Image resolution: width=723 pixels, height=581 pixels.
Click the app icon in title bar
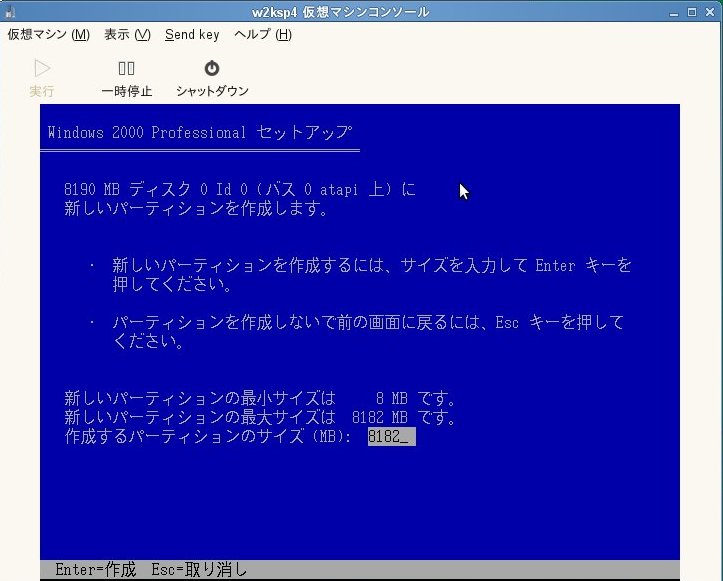pos(10,12)
